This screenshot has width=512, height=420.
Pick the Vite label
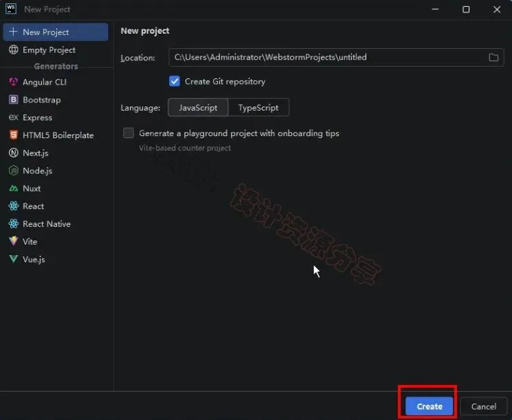(30, 242)
